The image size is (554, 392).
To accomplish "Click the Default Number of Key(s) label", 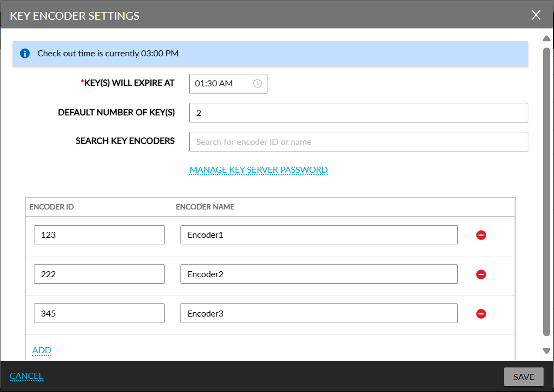I will [x=116, y=112].
